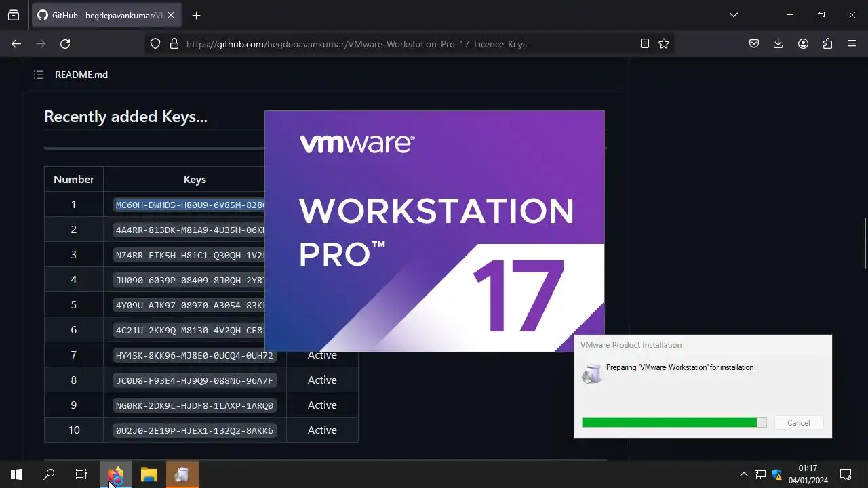Select the key starting with JU090-6039P

(x=189, y=280)
